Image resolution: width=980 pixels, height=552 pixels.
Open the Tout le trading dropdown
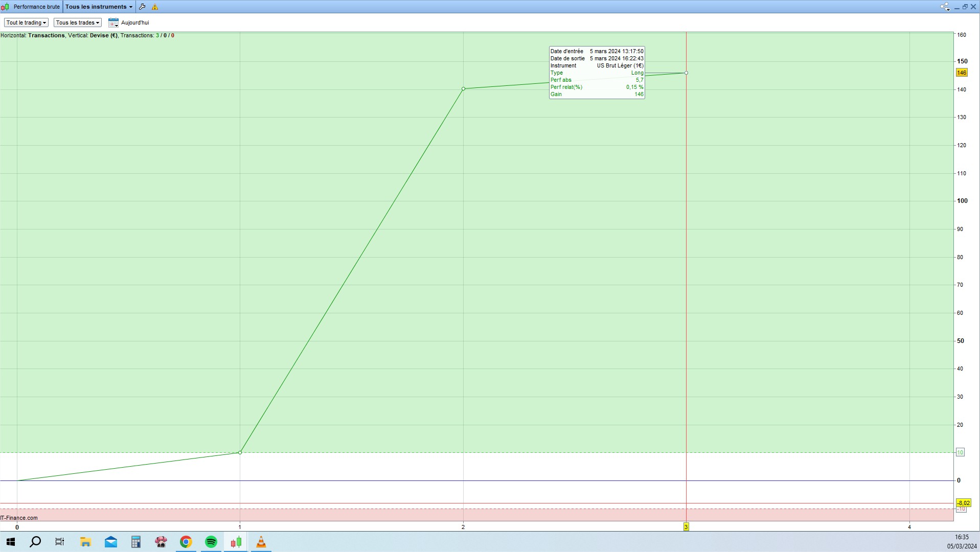point(26,22)
